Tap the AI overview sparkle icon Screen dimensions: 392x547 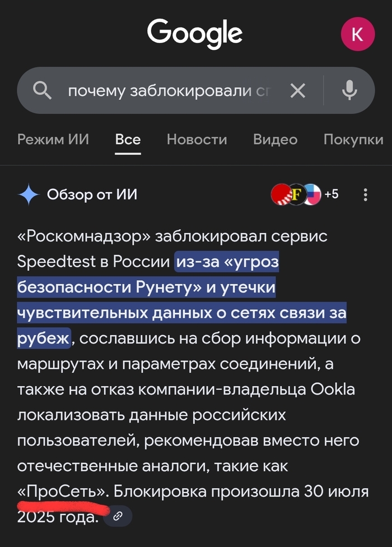click(x=29, y=195)
